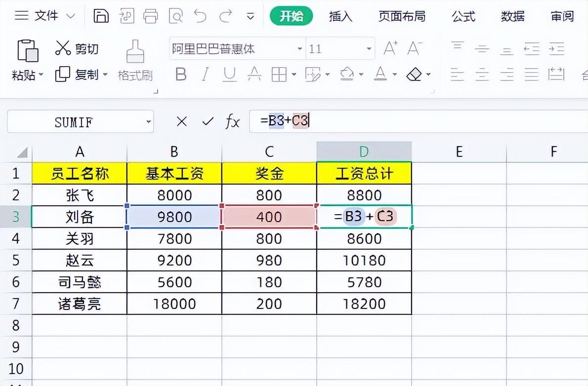Click cell containing 诸葛亮

point(80,304)
